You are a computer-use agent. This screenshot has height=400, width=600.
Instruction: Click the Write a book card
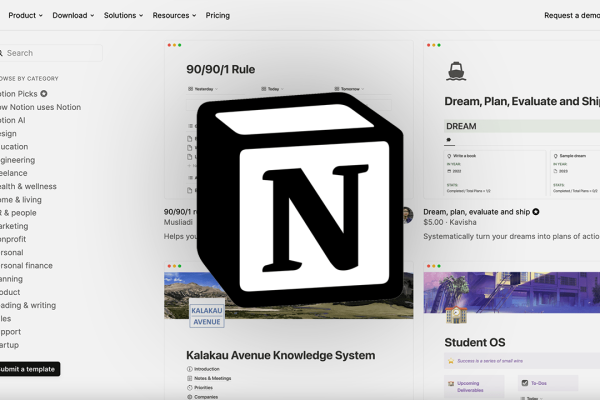coord(495,173)
